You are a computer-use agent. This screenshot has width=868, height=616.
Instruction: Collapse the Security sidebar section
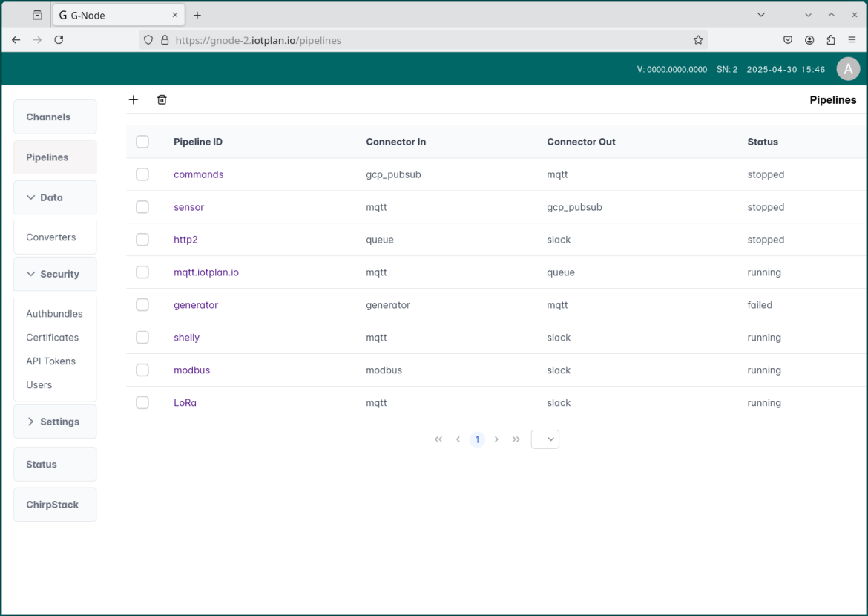point(55,274)
